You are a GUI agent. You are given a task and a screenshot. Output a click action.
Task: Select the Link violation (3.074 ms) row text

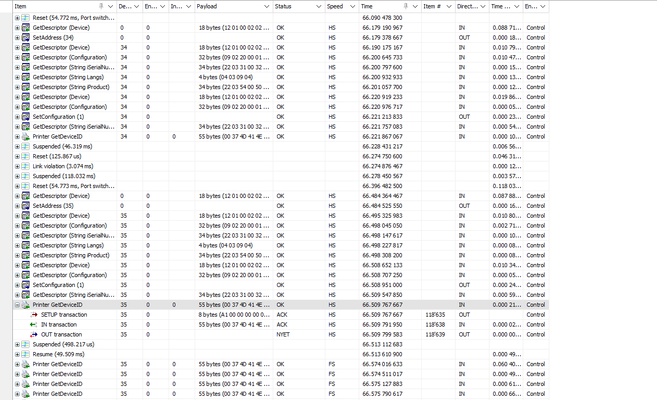(63, 166)
